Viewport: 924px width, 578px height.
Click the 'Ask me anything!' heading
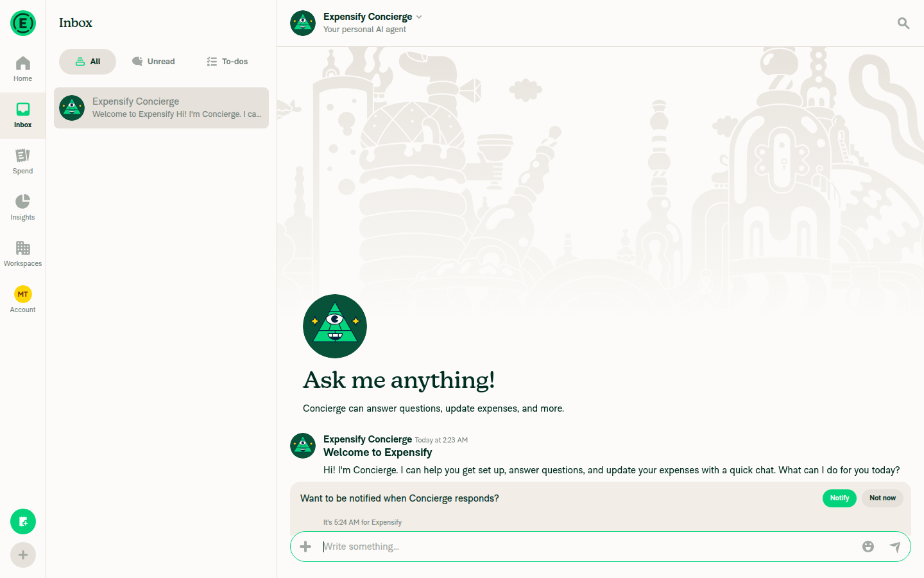pos(398,380)
